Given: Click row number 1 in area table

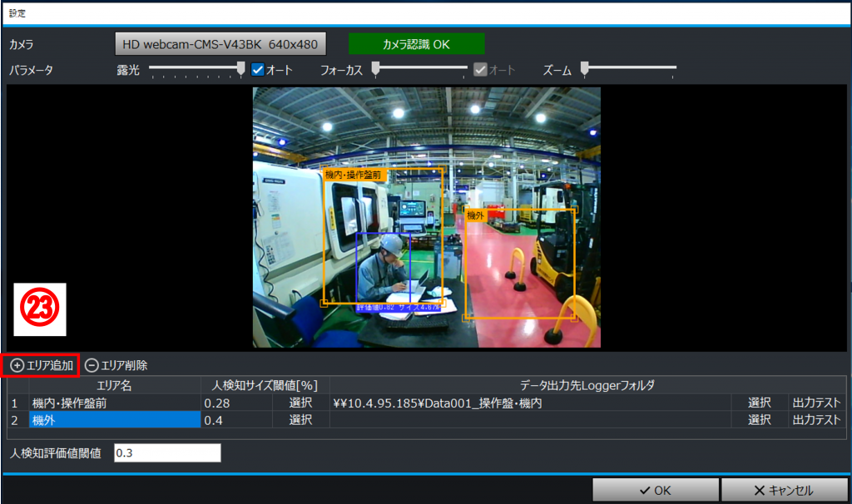Looking at the screenshot, I should pos(18,403).
